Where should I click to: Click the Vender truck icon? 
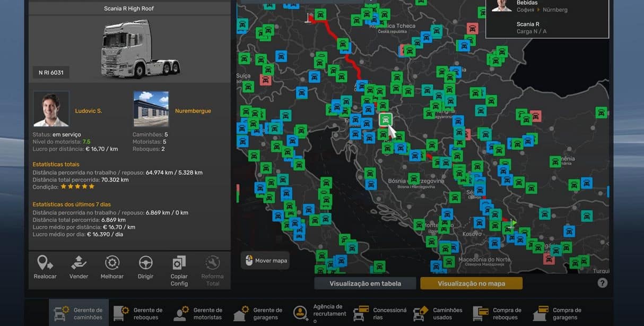[79, 263]
